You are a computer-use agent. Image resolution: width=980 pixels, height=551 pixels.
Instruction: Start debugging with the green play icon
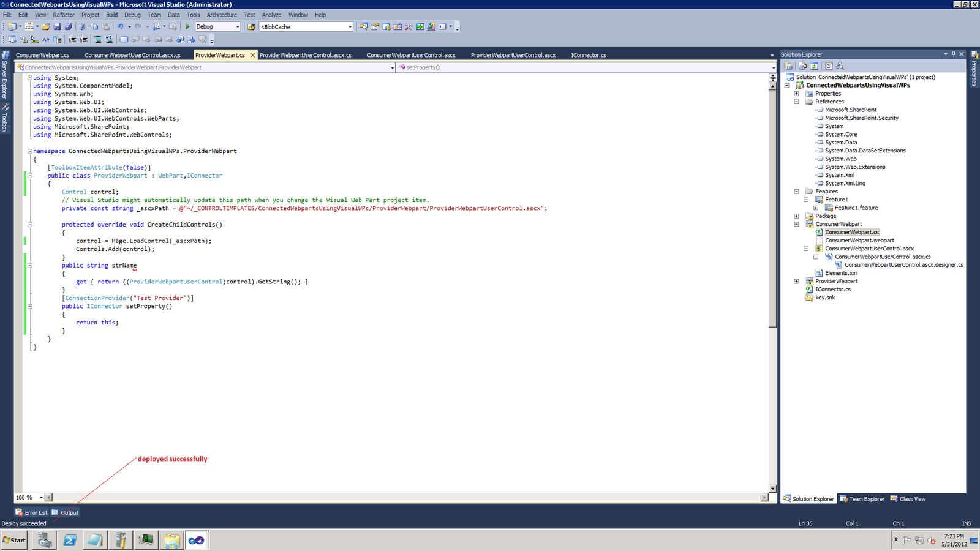pos(188,27)
